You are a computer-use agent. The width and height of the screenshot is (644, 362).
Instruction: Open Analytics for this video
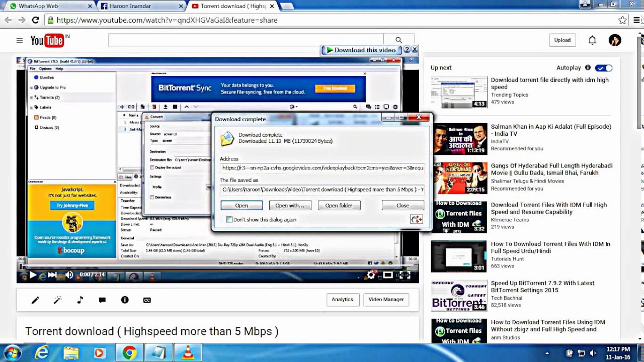[343, 300]
